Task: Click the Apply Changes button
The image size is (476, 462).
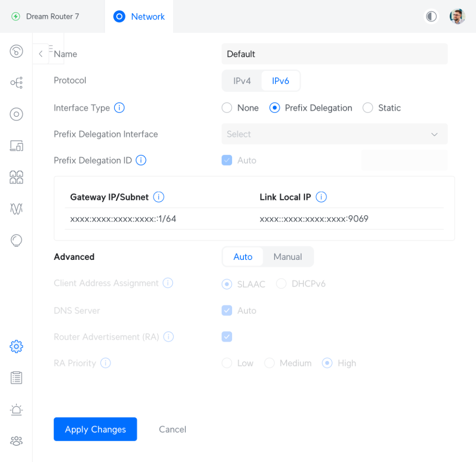Action: [95, 429]
